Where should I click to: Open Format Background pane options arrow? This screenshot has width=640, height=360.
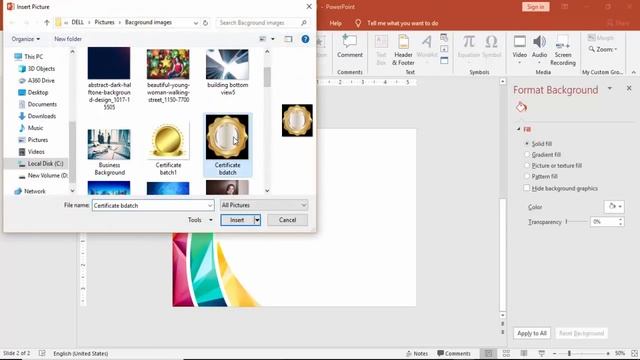pos(610,89)
